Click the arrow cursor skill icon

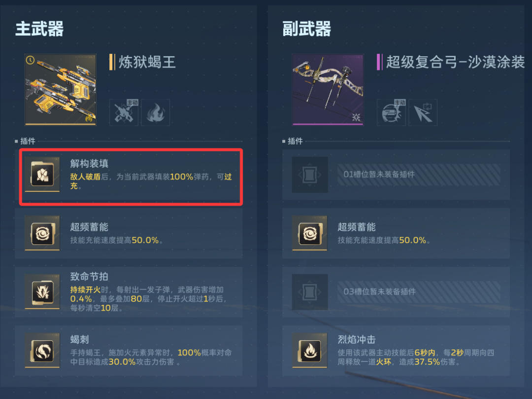423,112
